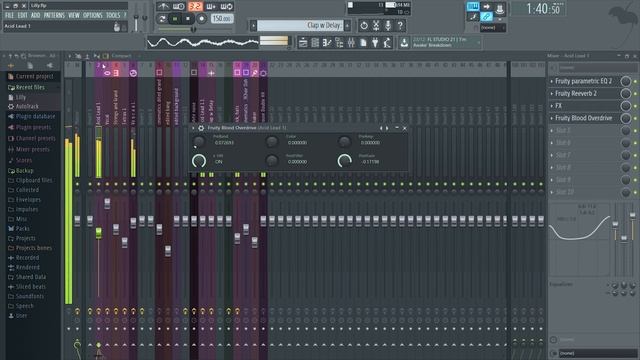Image resolution: width=640 pixels, height=360 pixels.
Task: Click the one-click audio recording microphone icon
Action: pyautogui.click(x=388, y=25)
